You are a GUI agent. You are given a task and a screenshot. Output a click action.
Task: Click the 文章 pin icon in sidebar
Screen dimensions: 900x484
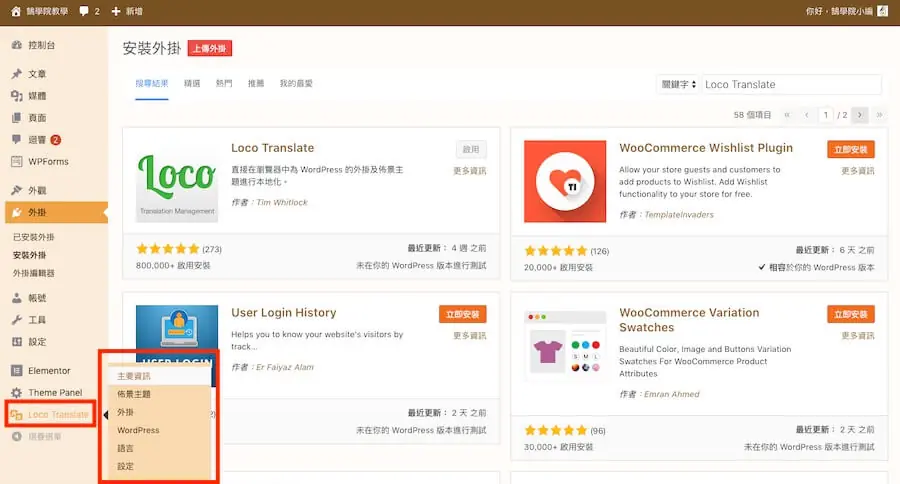coord(17,73)
